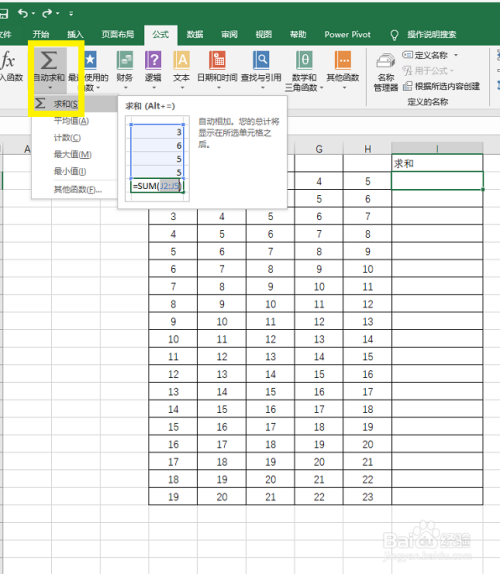
Task: Switch to the Review (审阅) ribbon tab
Action: point(229,35)
